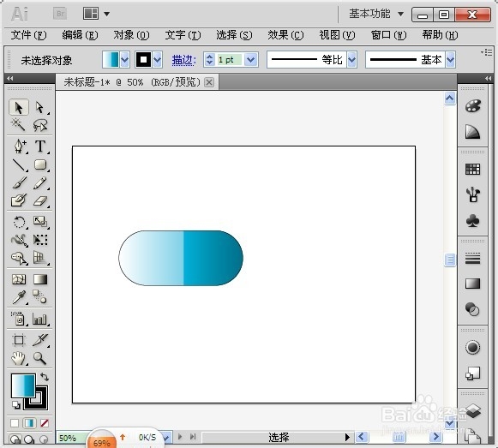Select the Pen tool
Viewport: 498px width, 448px height.
[x=20, y=146]
